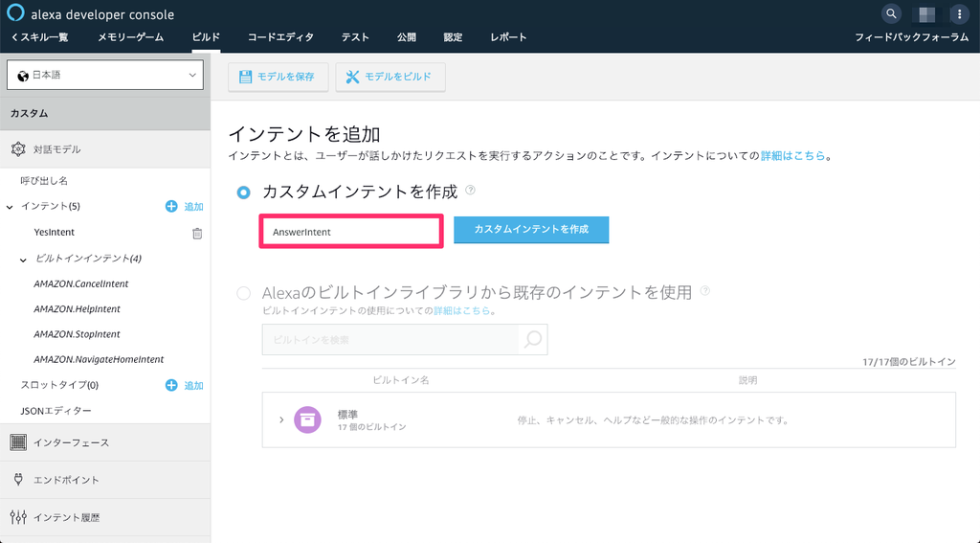
Task: Click the floppy disk save icon
Action: (x=246, y=77)
